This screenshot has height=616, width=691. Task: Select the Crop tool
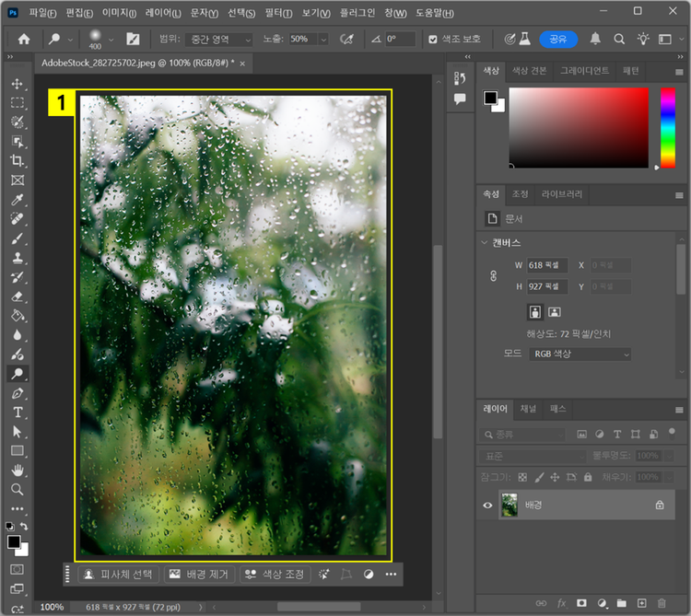coord(17,161)
